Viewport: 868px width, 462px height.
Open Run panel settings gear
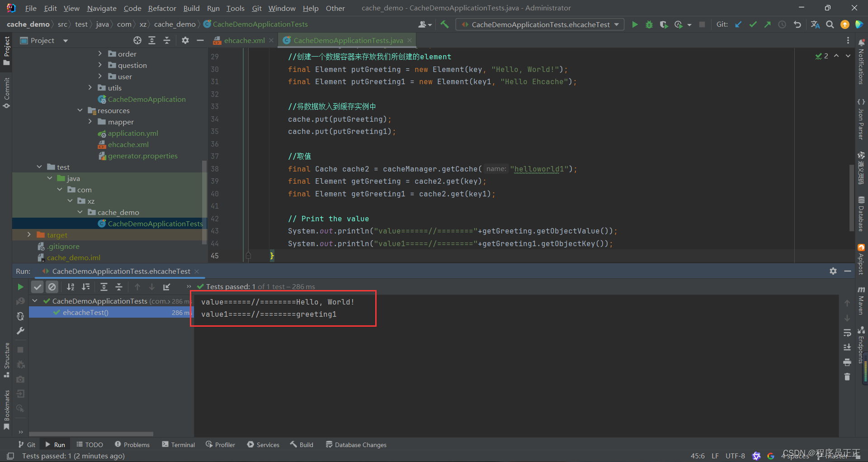coord(833,271)
